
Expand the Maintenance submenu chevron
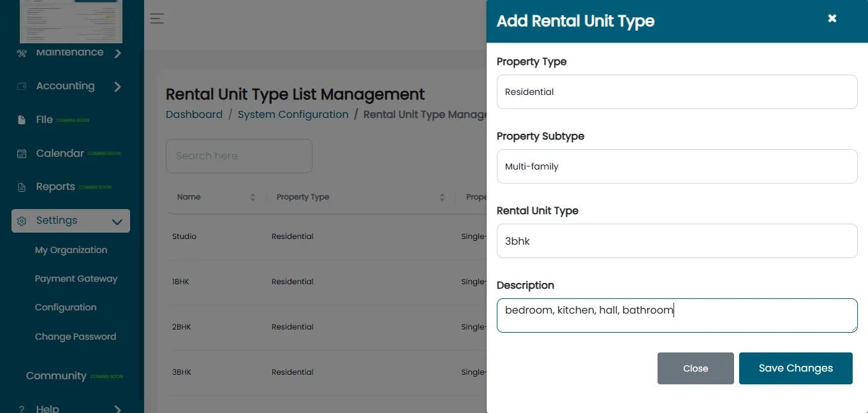coord(117,54)
